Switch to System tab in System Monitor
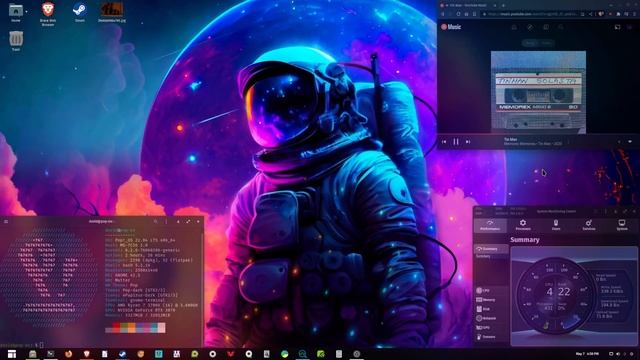The image size is (640, 360). point(622,225)
